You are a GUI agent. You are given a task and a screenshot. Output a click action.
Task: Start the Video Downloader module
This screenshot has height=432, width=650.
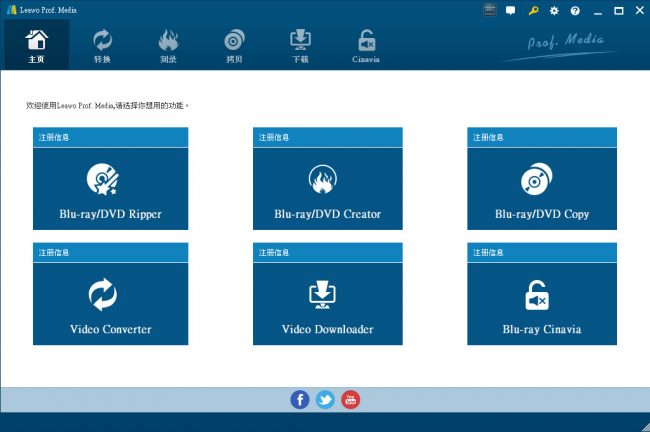pos(327,304)
